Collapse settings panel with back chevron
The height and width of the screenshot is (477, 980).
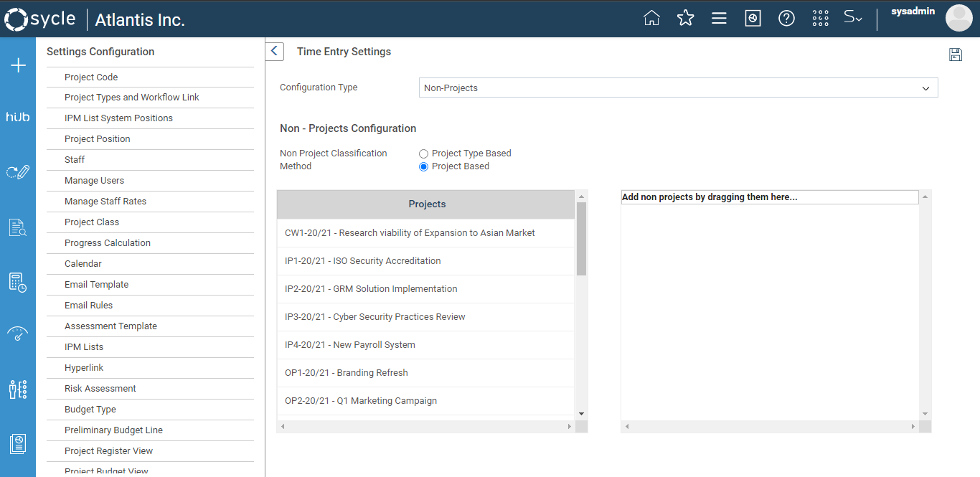pos(274,52)
